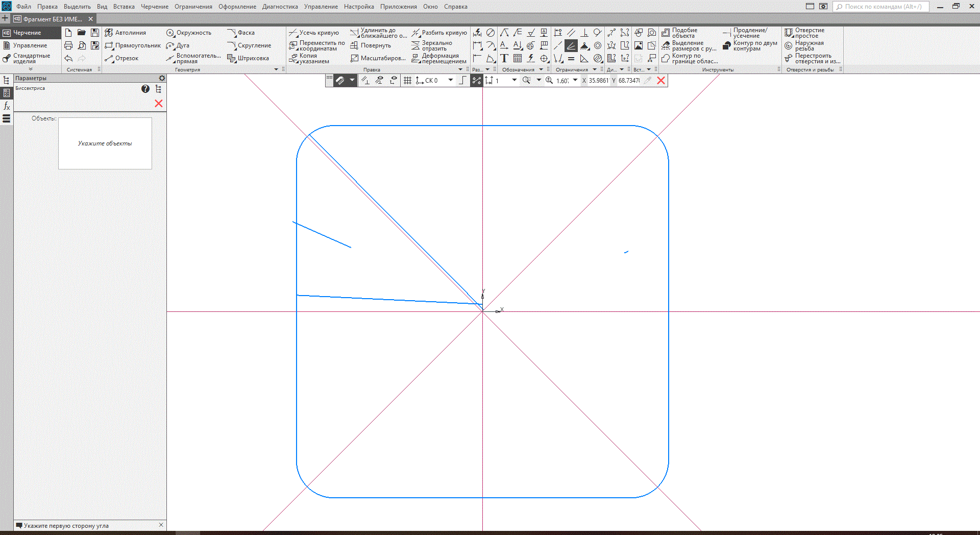Expand the tool set list chevron
The width and height of the screenshot is (980, 535).
pos(31,69)
